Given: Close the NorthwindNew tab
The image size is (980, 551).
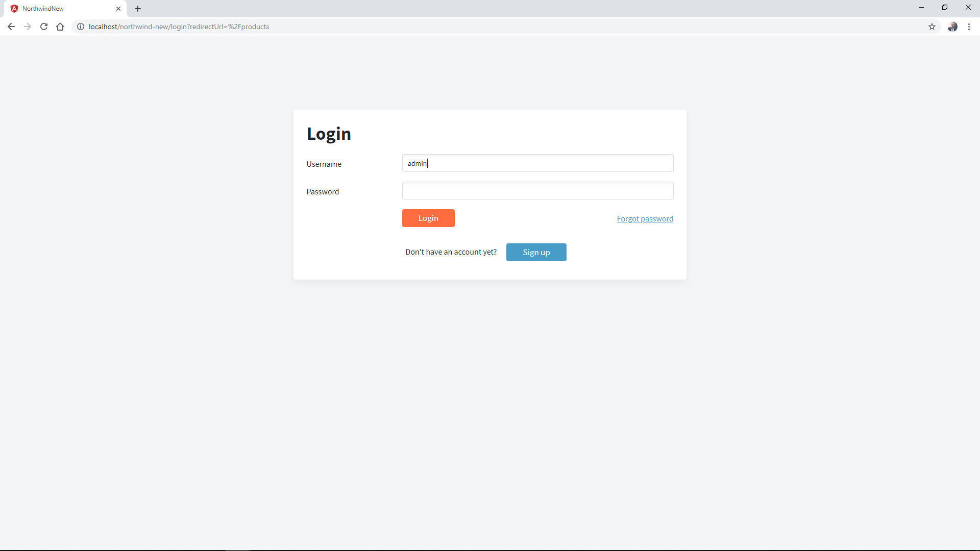Looking at the screenshot, I should [x=118, y=9].
